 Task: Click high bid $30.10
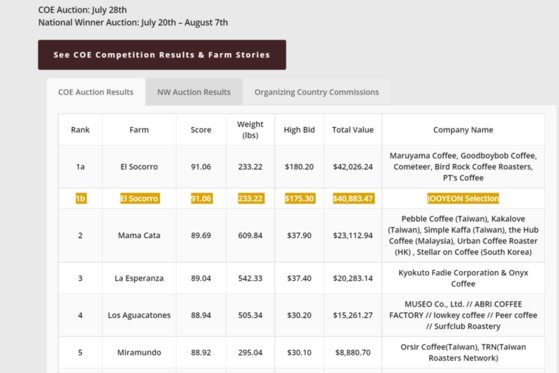pyautogui.click(x=299, y=352)
